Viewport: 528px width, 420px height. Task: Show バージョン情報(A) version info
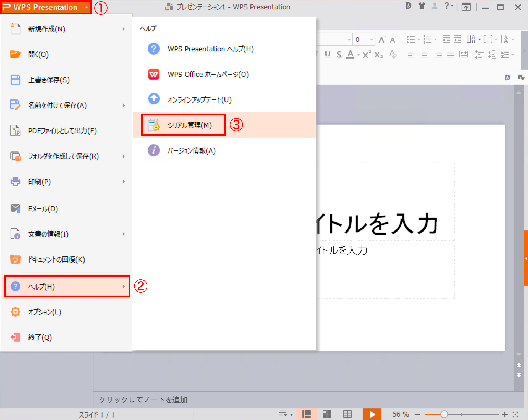[224, 151]
